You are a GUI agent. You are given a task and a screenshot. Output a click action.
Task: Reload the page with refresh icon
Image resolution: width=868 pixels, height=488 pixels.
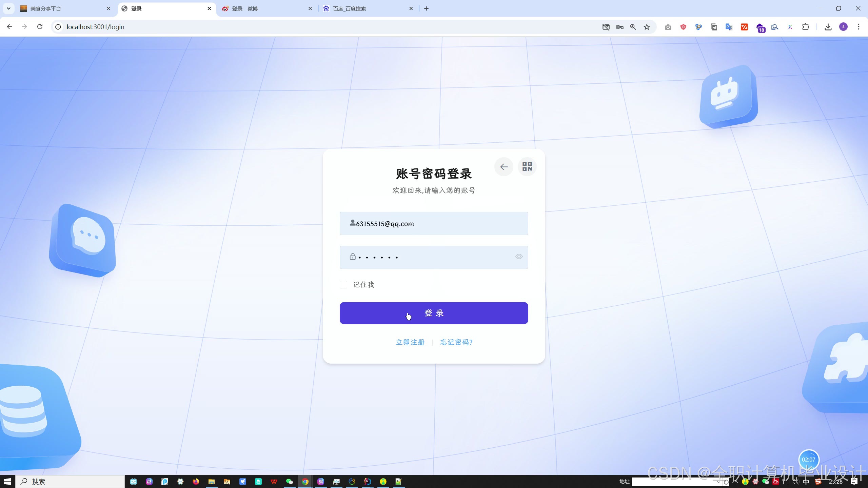click(40, 27)
